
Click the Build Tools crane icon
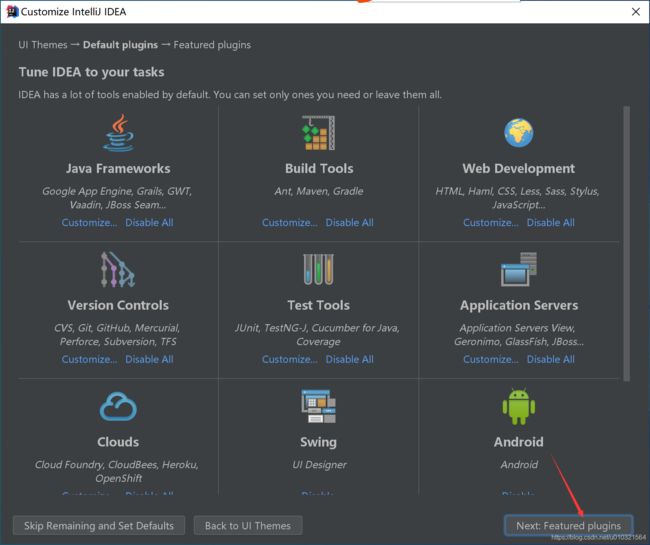coord(318,133)
